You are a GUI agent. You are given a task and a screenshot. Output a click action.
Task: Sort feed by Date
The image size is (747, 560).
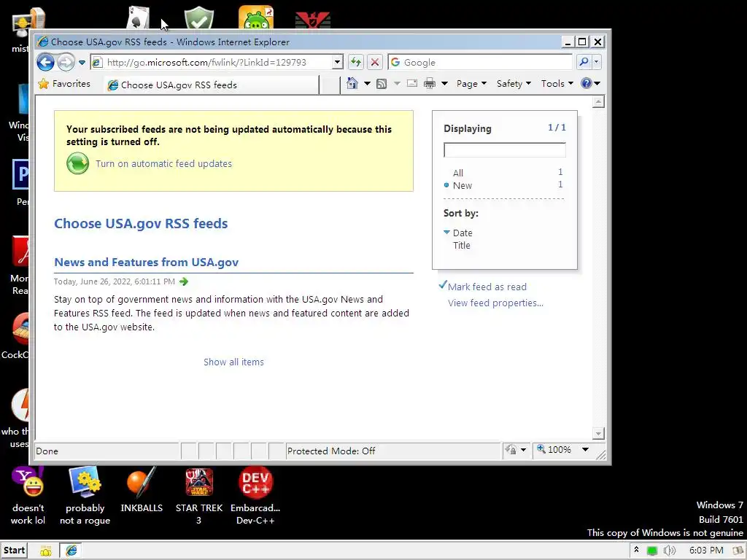coord(462,233)
